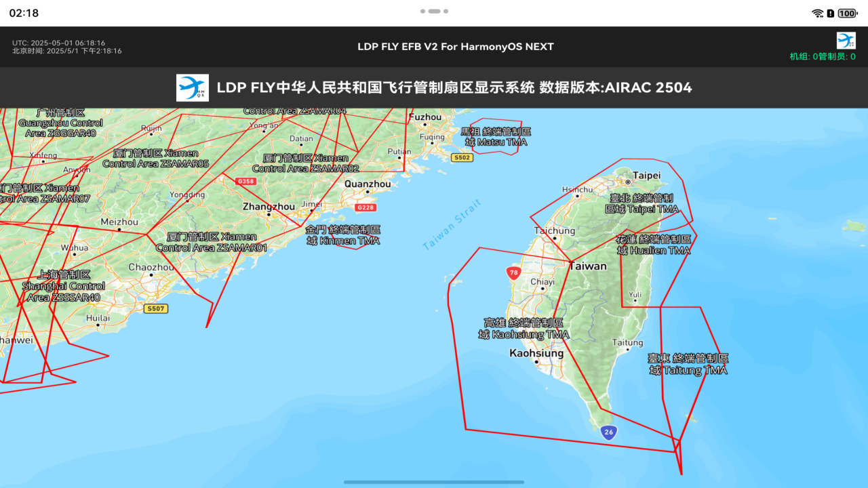Tap the small app logo above crew count
The image size is (868, 488).
[x=846, y=40]
